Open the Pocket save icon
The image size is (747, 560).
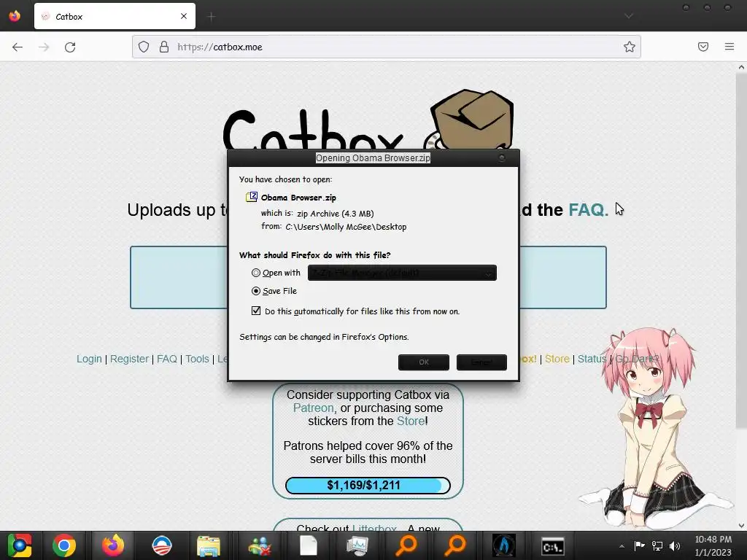click(x=703, y=47)
